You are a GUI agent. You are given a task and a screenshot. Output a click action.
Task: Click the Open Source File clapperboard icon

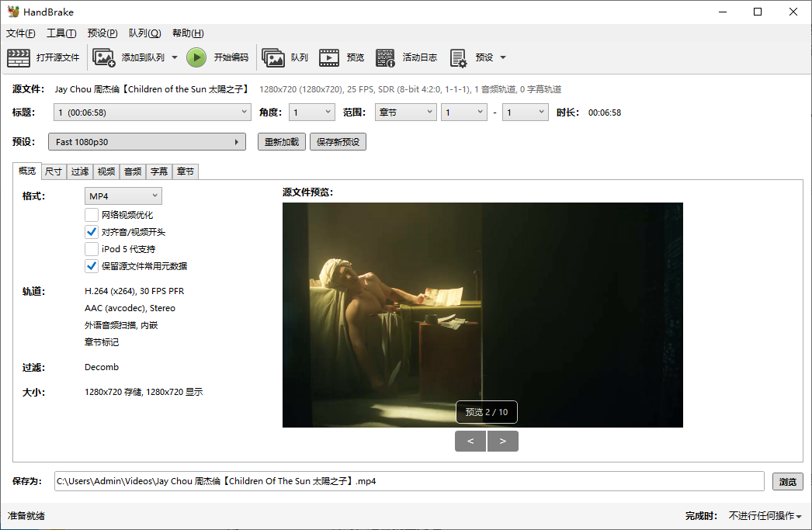coord(19,57)
